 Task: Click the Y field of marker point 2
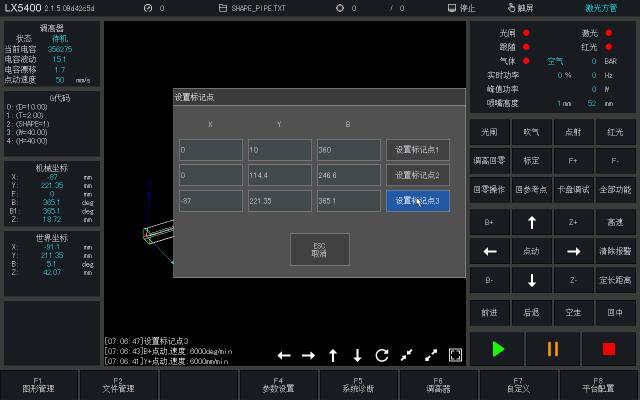(x=280, y=175)
